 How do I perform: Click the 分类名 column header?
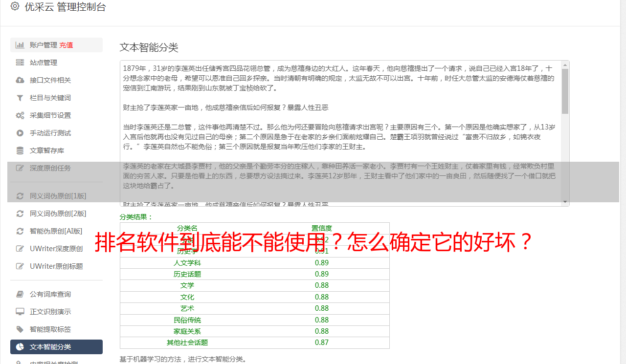[187, 228]
